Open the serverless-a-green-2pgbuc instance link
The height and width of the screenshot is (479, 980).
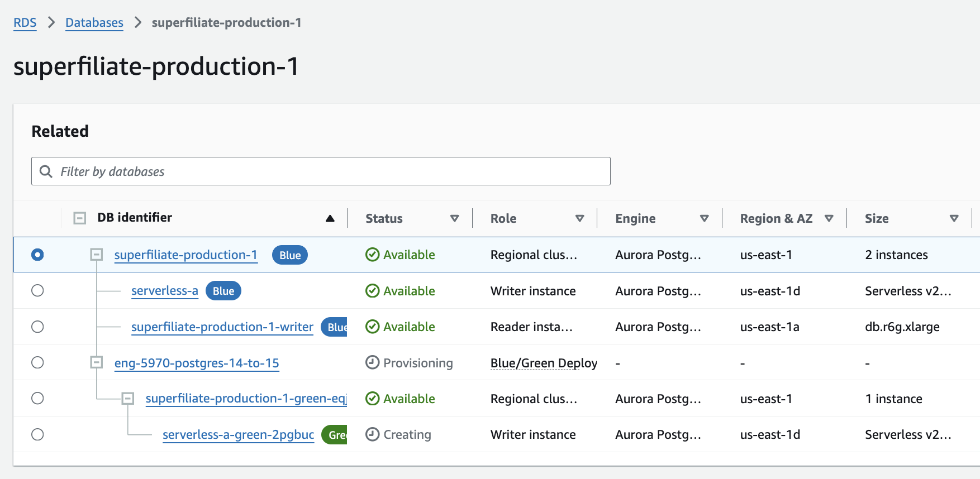(x=239, y=434)
